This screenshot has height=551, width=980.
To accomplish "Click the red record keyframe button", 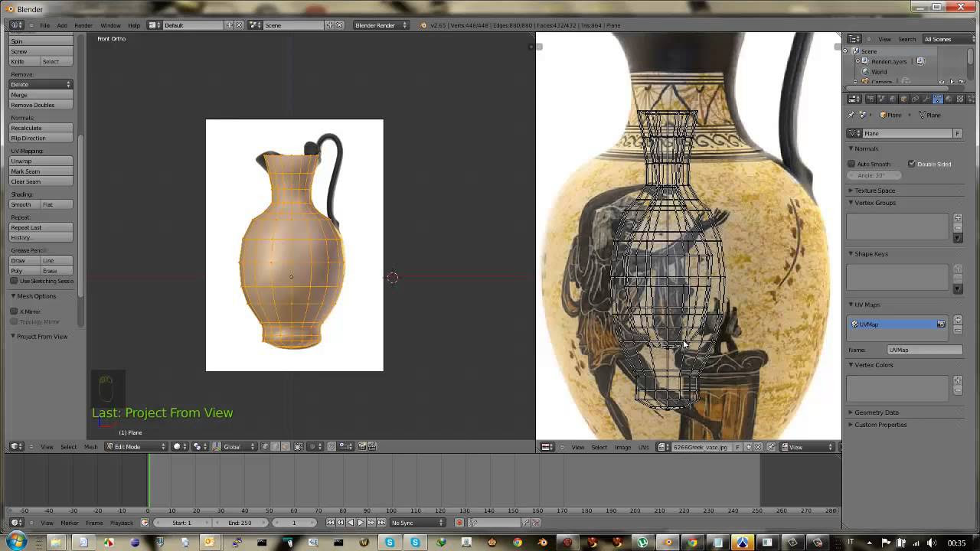I will (459, 523).
